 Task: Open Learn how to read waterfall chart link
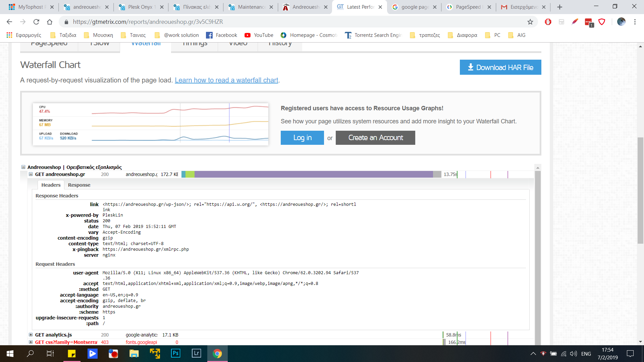point(226,80)
